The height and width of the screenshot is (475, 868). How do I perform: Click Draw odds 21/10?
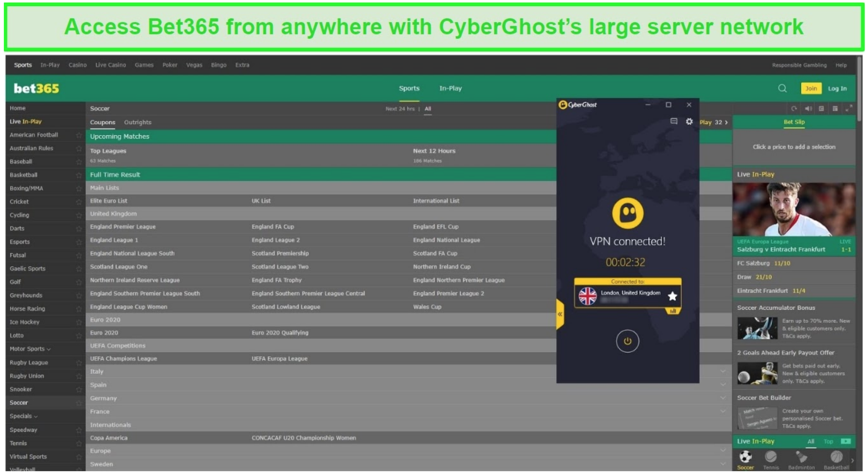tap(763, 277)
